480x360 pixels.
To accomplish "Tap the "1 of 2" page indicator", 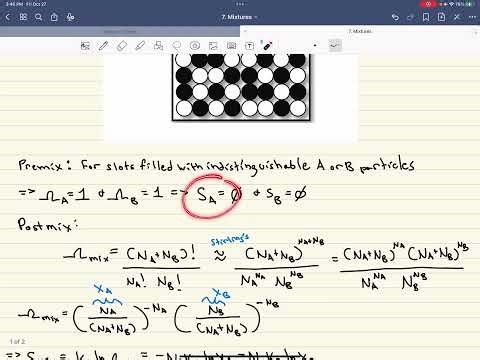I will (x=17, y=341).
